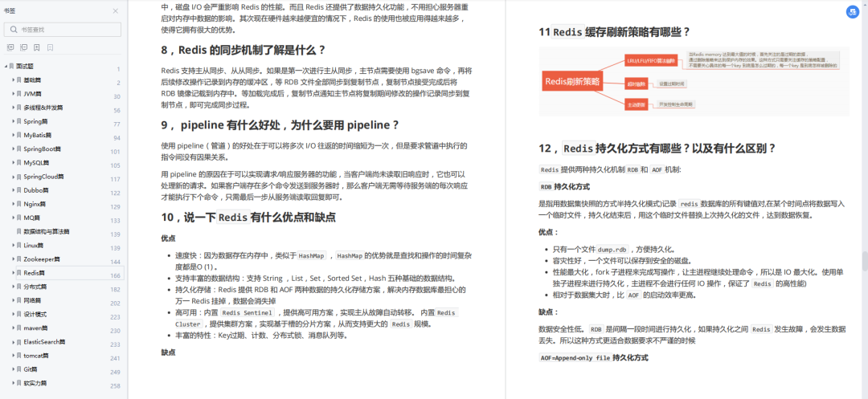Expand the MySQL篇 bookmark arrow

coord(14,163)
